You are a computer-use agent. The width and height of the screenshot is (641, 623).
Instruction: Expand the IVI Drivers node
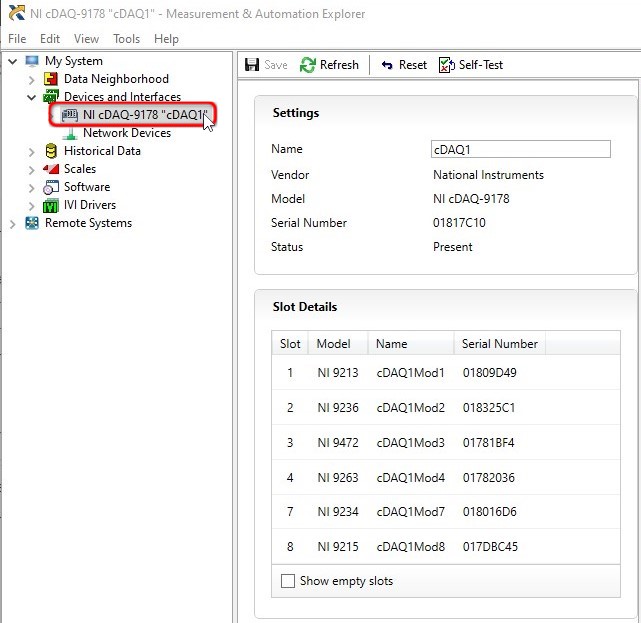[31, 206]
